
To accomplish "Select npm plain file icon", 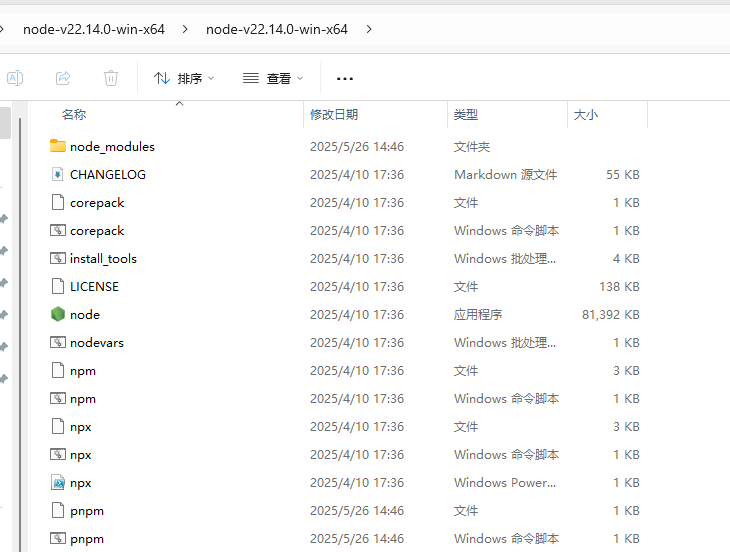I will pyautogui.click(x=58, y=370).
